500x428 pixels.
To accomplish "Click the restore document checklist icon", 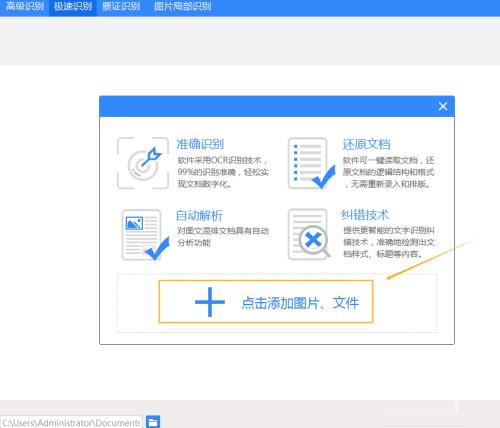I will 311,163.
